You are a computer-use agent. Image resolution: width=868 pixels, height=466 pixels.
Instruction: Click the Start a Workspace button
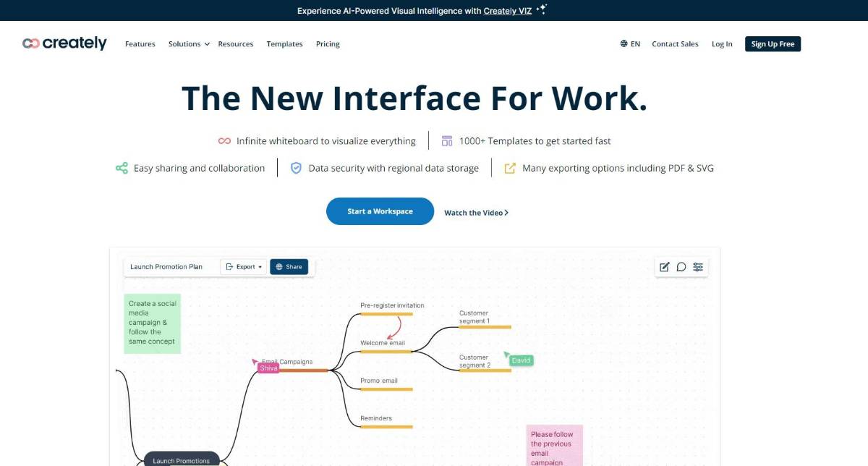click(x=379, y=211)
